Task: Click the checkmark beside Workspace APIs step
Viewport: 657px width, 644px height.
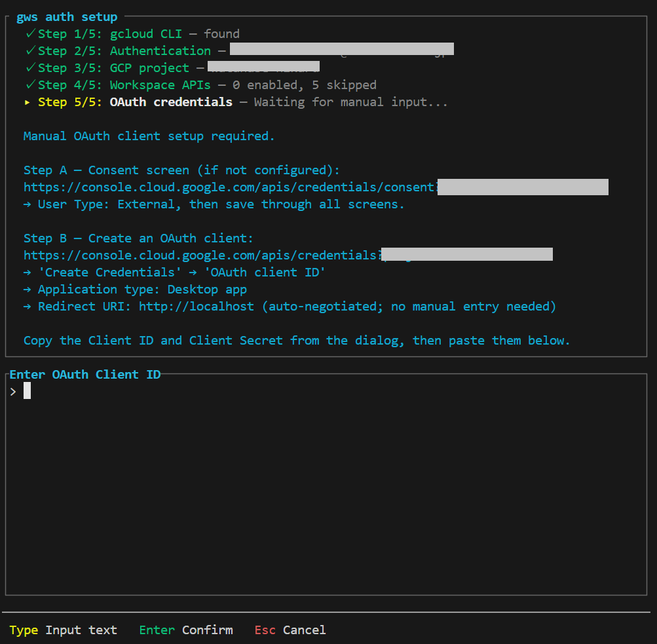Action: pos(29,85)
